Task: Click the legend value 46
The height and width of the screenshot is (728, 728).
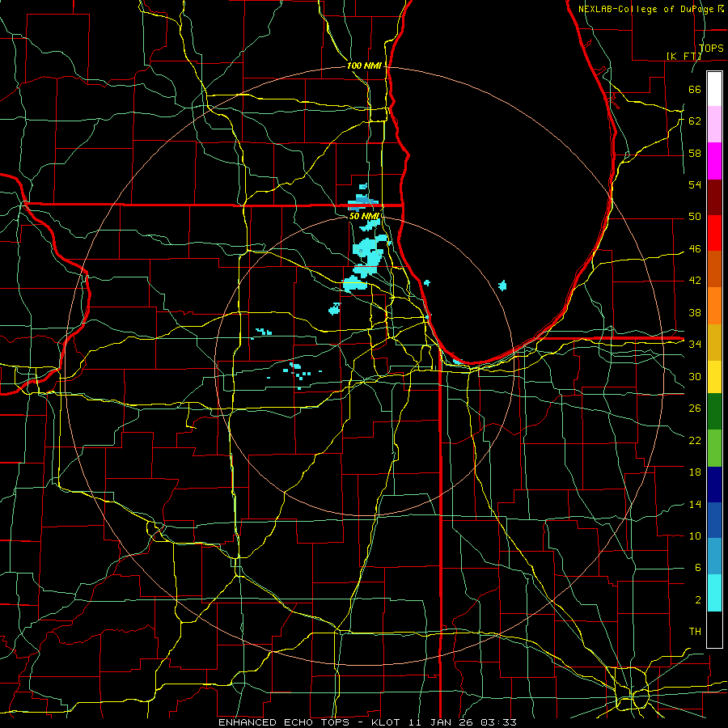Action: tap(695, 249)
